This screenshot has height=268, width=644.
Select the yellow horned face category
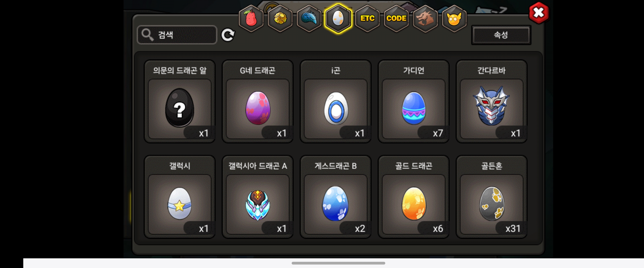454,19
